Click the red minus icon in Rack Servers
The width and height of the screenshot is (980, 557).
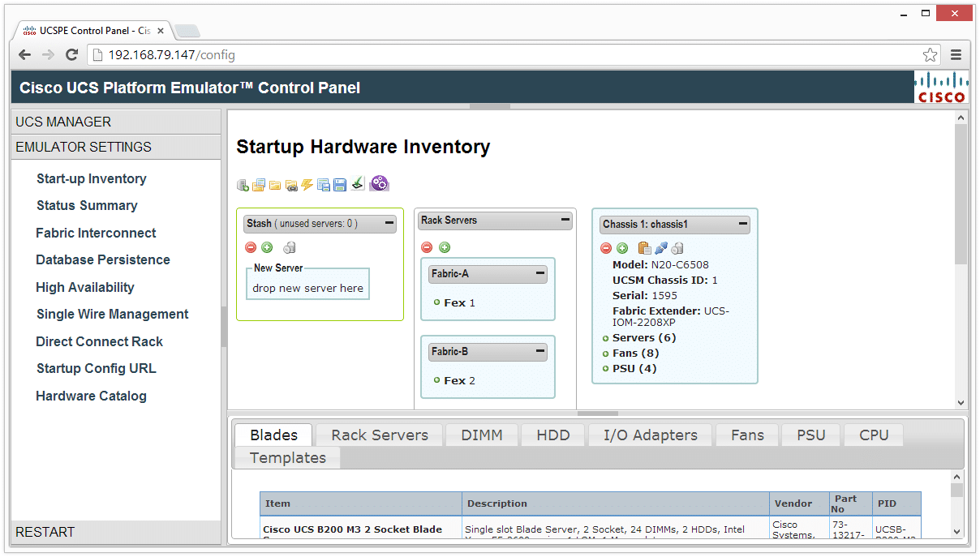point(427,248)
